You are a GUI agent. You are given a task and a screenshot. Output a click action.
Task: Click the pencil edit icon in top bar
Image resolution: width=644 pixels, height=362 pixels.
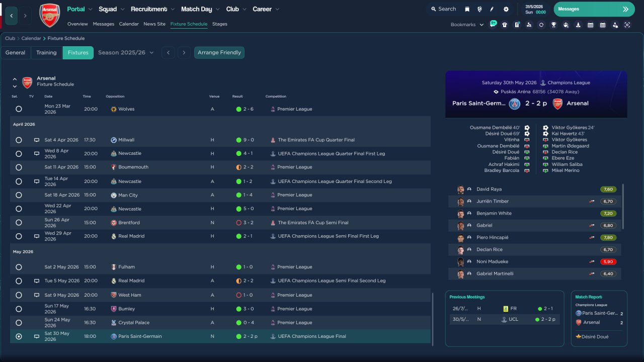pyautogui.click(x=492, y=9)
